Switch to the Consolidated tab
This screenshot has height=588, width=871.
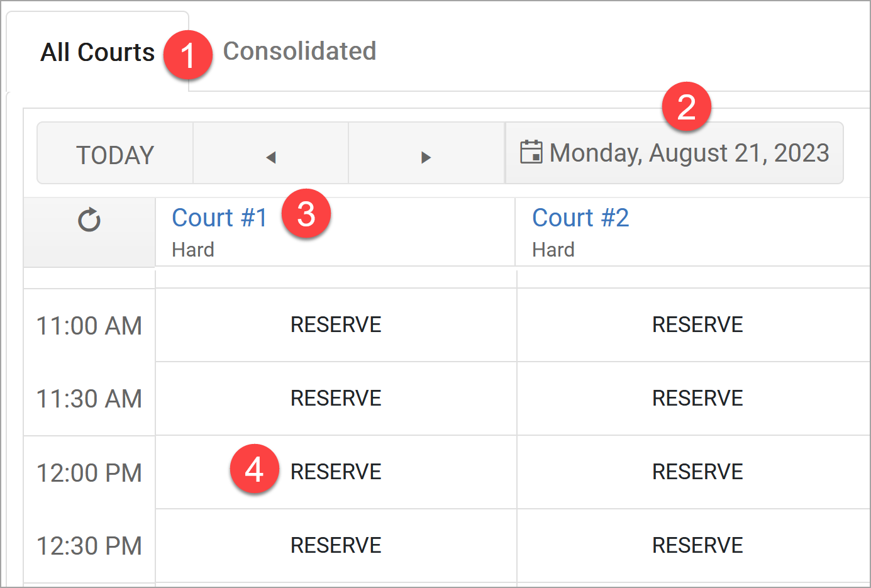pyautogui.click(x=299, y=52)
